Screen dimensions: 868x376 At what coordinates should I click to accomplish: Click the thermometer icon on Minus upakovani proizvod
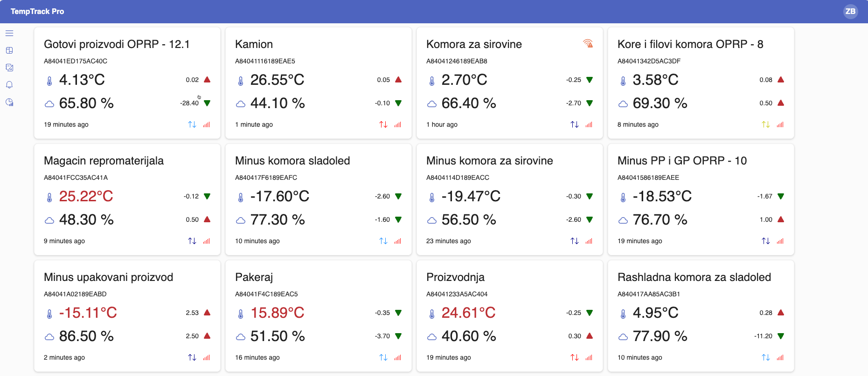coord(49,314)
